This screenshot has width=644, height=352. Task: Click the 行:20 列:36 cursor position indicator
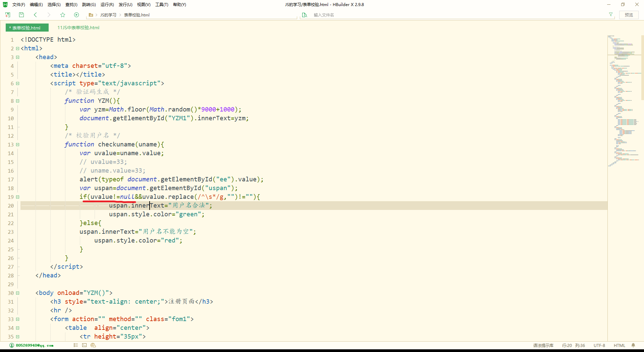coord(573,345)
